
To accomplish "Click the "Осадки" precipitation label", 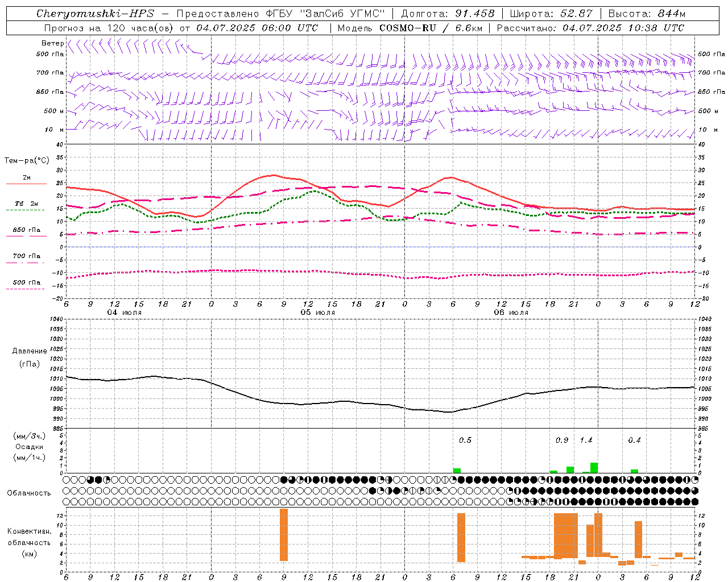I will 30,447.
